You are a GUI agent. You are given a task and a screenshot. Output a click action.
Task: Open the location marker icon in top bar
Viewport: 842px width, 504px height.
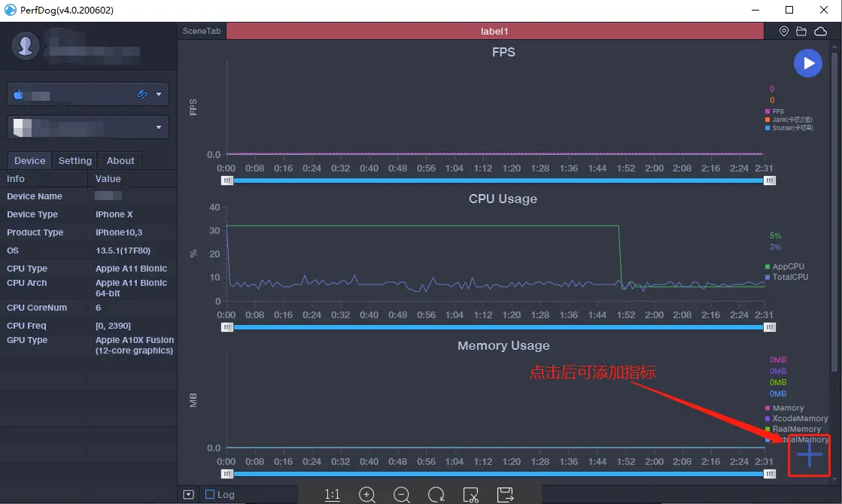point(783,31)
